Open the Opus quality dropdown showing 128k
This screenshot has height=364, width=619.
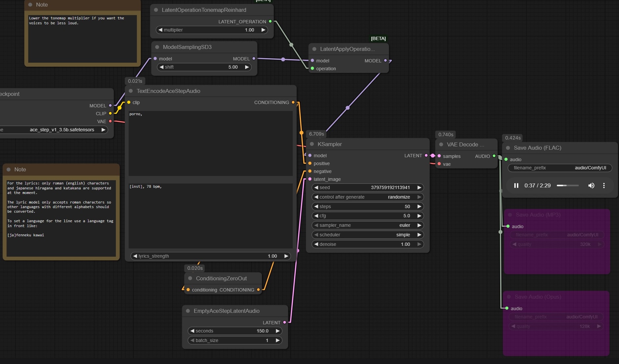pos(556,326)
